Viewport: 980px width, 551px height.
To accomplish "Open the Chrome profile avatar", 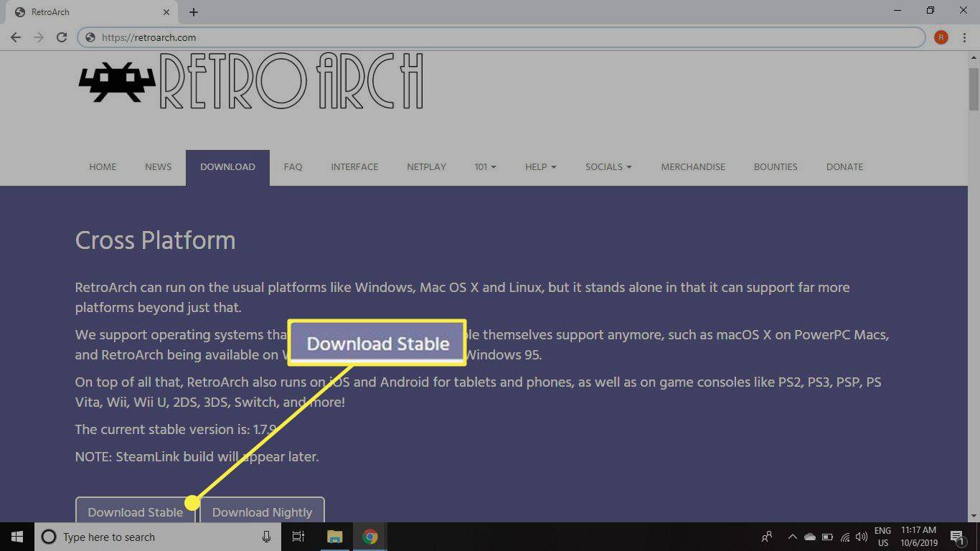I will (x=941, y=37).
